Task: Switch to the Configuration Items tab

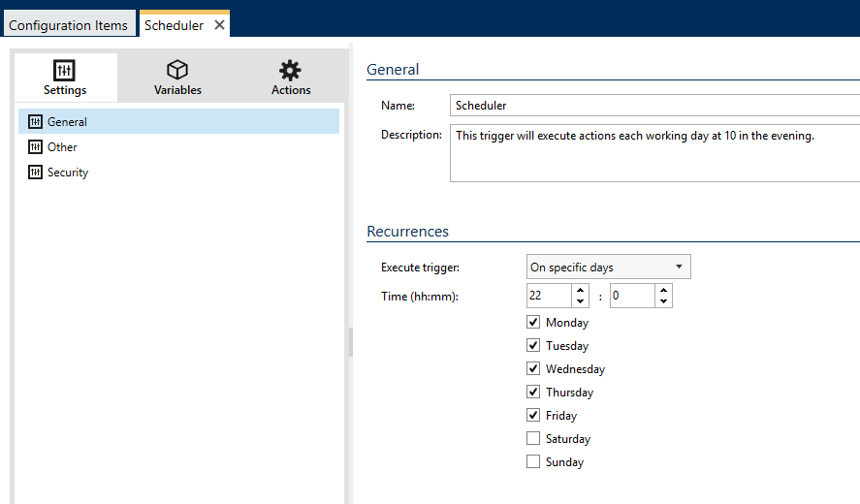Action: (69, 24)
